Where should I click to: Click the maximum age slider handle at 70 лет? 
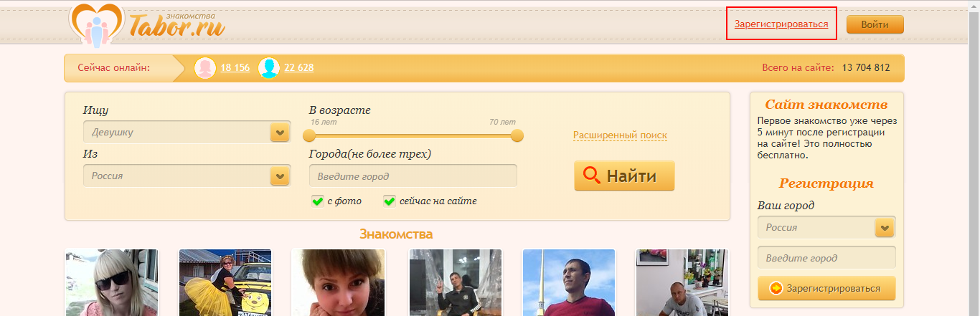(517, 135)
